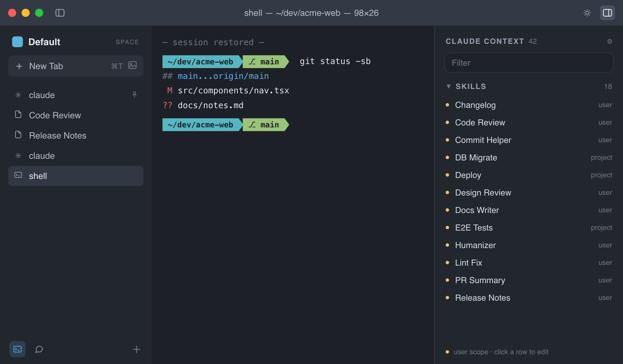This screenshot has height=364, width=623.
Task: Focus the Filter input field
Action: [x=529, y=63]
